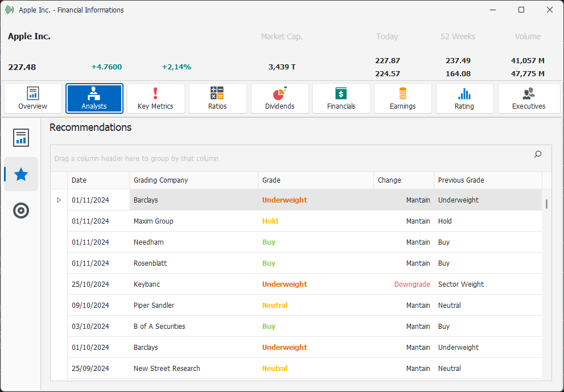Viewport: 564px width, 392px height.
Task: Click the report chart sidebar icon
Action: tap(21, 138)
